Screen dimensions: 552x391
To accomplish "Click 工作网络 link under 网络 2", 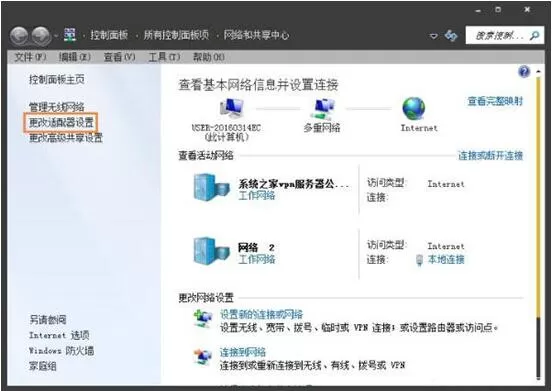I will pos(257,259).
